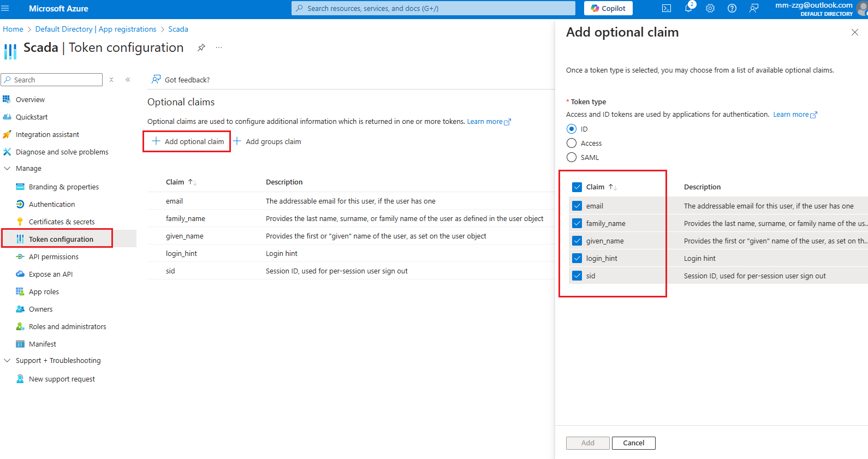
Task: Click the feedback icon in top bar
Action: click(754, 8)
